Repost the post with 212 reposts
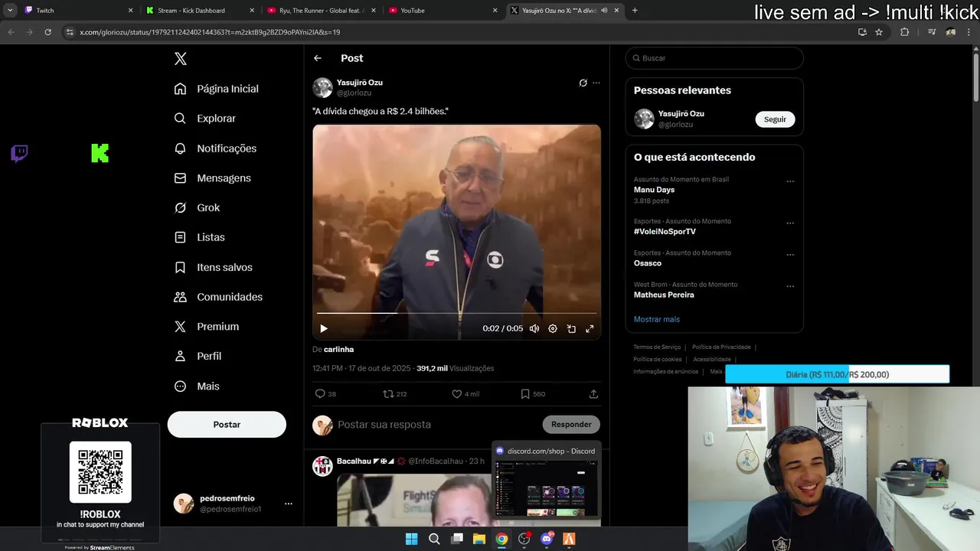980x551 pixels. 394,394
